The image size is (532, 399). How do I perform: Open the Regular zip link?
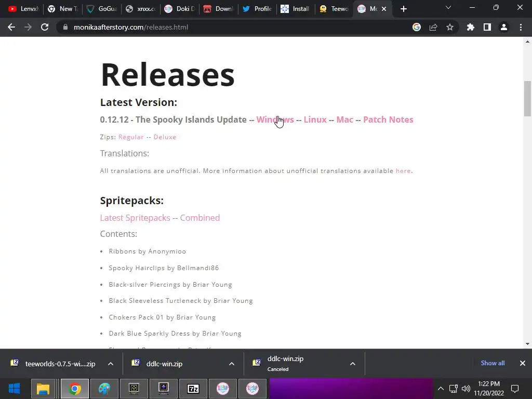tap(131, 137)
